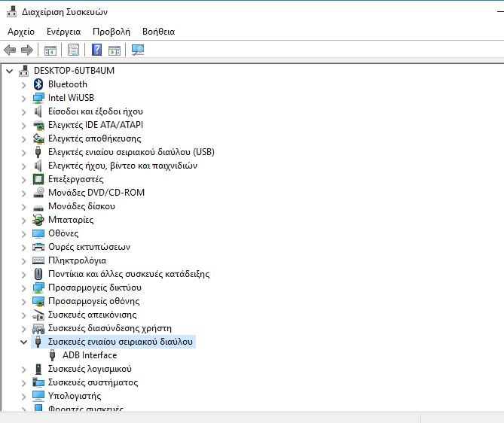Select the ADB Interface device
Screen dimensions: 504x423
[x=90, y=355]
